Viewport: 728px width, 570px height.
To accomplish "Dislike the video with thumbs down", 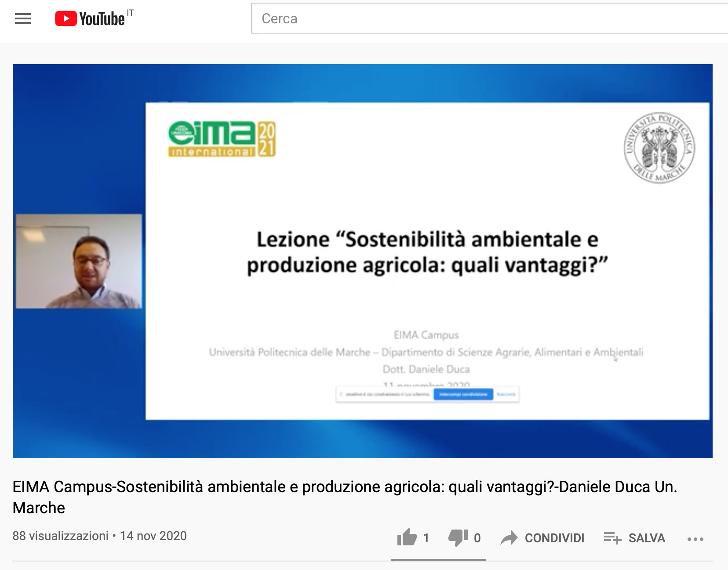I will coord(458,537).
